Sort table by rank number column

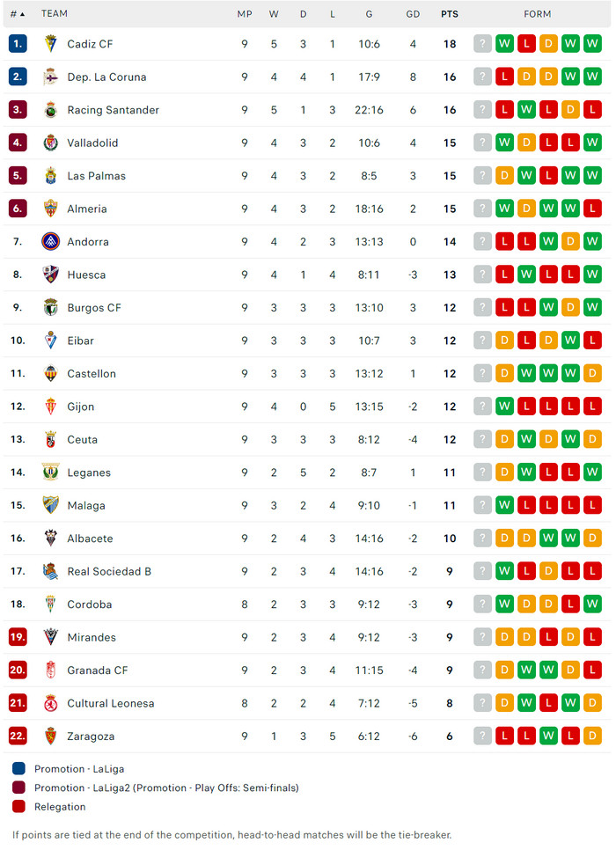(17, 14)
